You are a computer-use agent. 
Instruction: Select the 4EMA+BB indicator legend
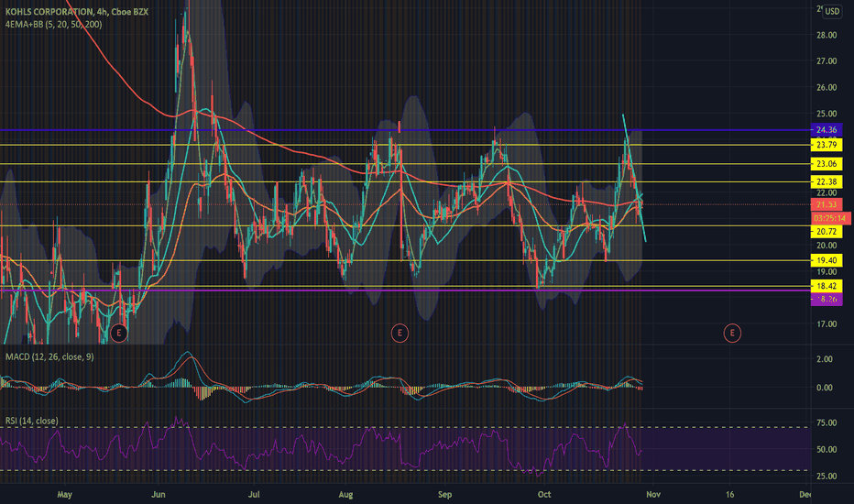pos(54,24)
